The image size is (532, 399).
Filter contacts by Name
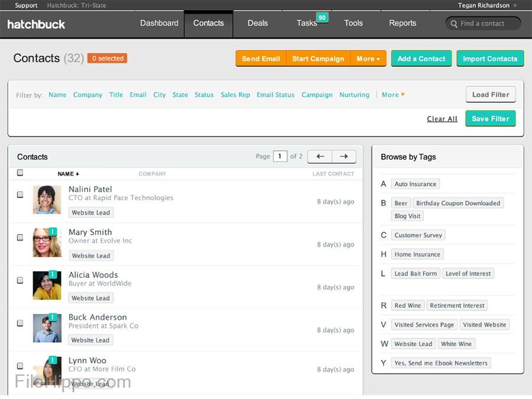tap(57, 95)
